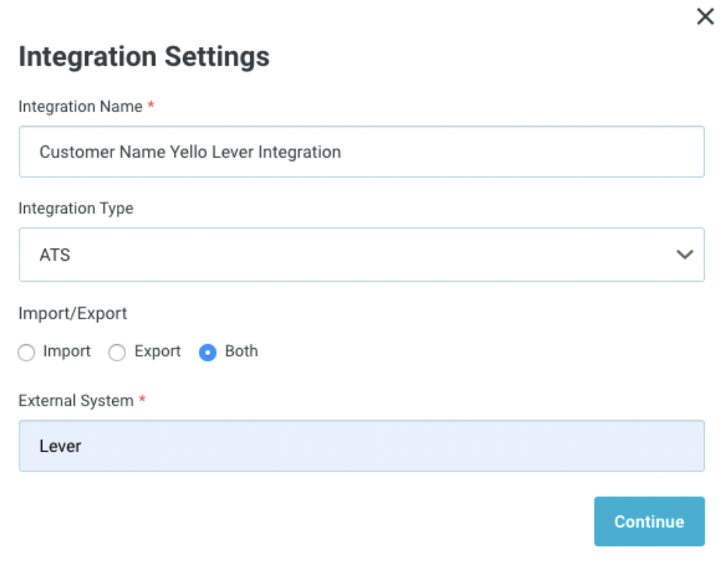Click the Integration Type combo box

click(x=362, y=255)
